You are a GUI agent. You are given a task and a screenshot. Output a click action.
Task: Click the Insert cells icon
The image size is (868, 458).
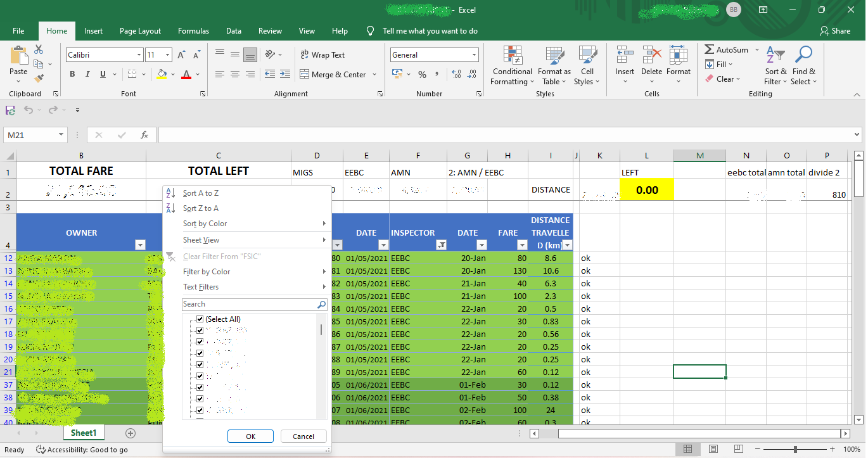pyautogui.click(x=625, y=56)
